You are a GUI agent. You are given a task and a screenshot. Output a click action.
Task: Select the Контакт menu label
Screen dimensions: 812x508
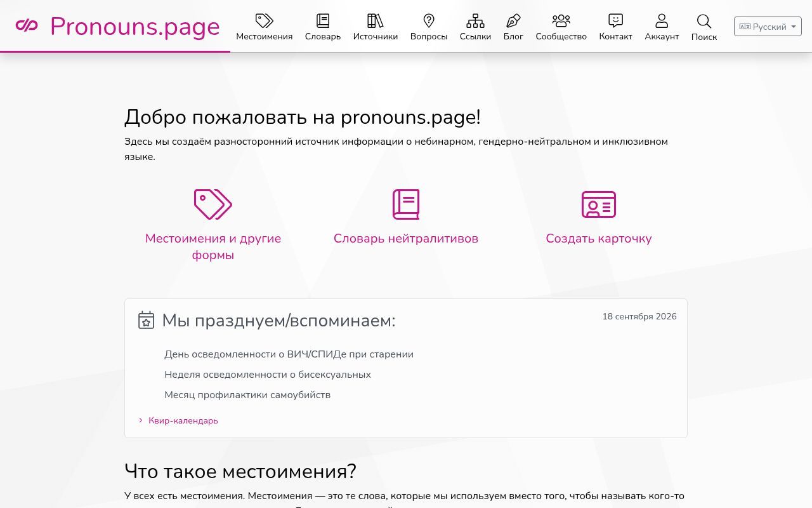pyautogui.click(x=615, y=37)
